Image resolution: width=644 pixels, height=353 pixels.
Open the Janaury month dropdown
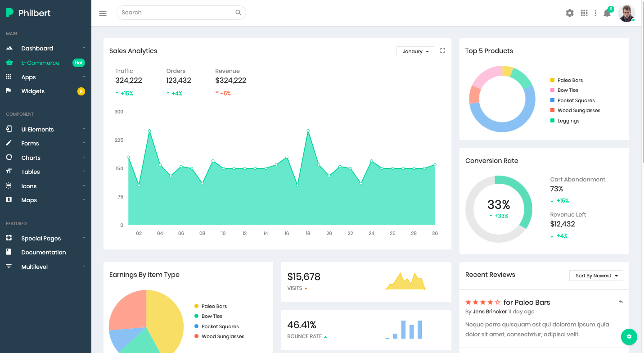[414, 51]
